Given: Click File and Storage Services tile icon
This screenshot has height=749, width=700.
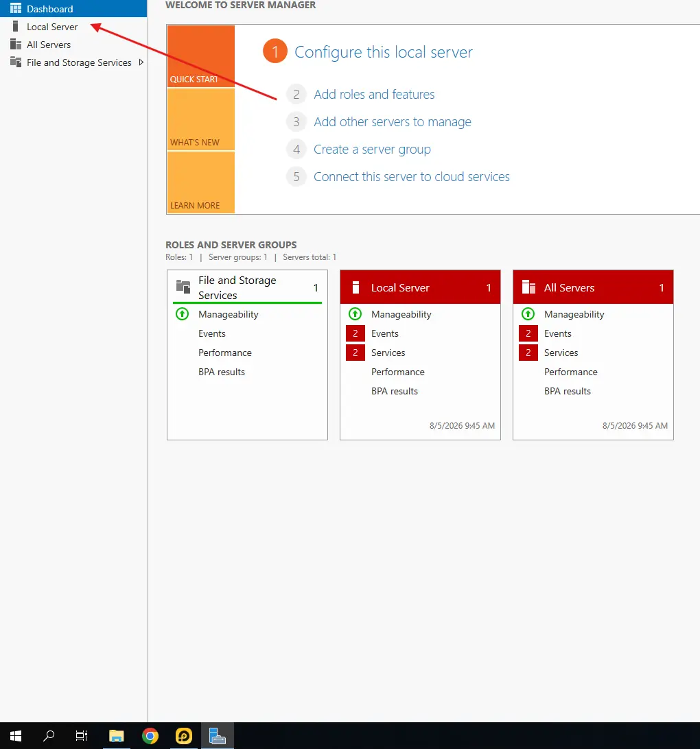Looking at the screenshot, I should coord(183,287).
